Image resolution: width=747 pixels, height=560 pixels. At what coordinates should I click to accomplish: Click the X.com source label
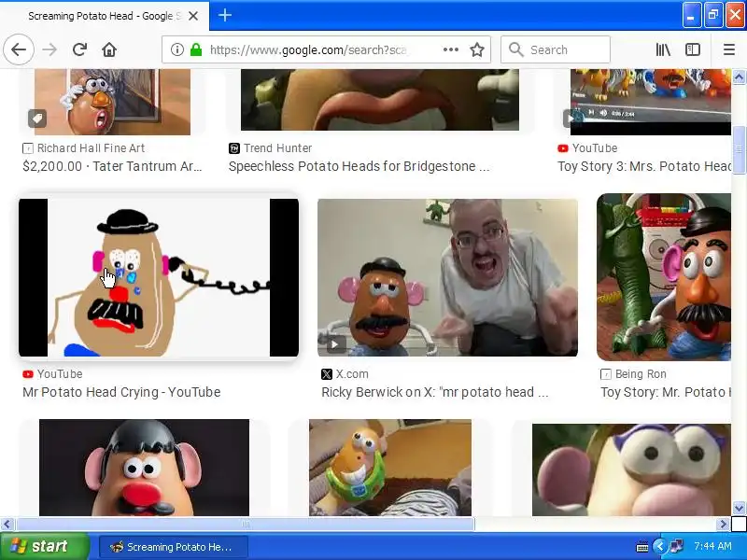point(352,374)
